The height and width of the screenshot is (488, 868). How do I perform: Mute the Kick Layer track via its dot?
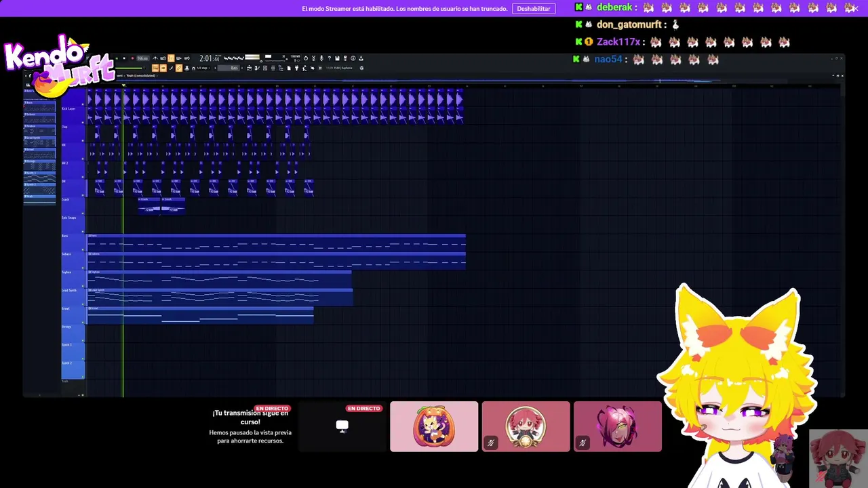coord(83,122)
